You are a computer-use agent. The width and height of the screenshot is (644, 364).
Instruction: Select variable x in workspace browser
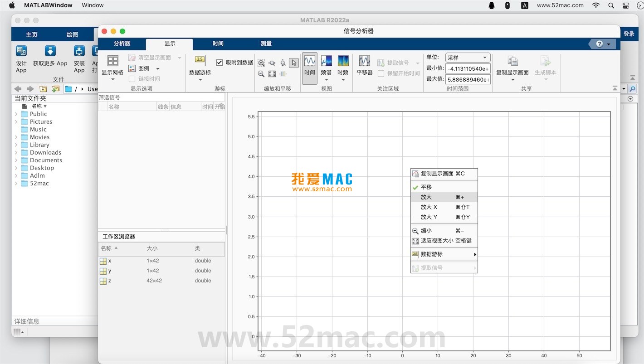pos(161,261)
